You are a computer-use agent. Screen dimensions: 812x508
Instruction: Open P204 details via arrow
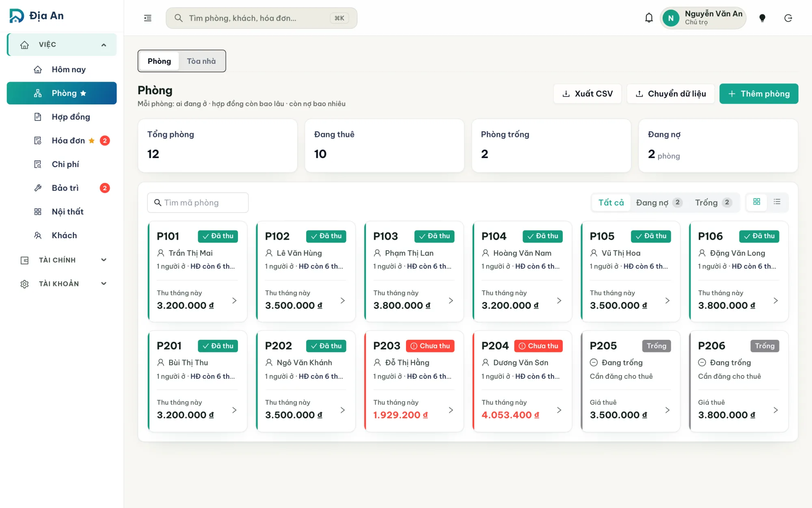point(559,410)
